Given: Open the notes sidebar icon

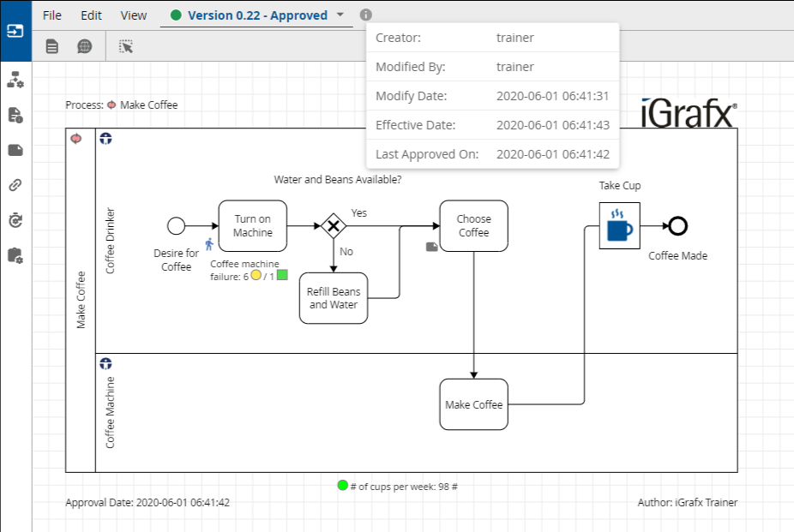Looking at the screenshot, I should coord(15,151).
